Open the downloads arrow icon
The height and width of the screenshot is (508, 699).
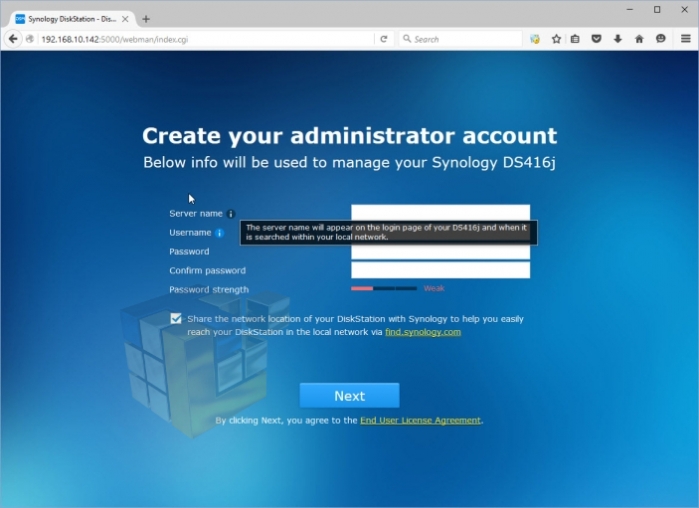[x=617, y=39]
